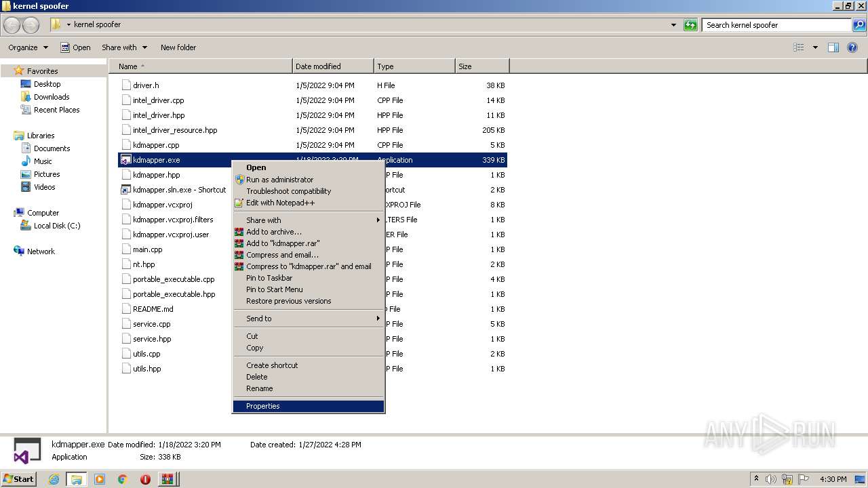The height and width of the screenshot is (488, 868).
Task: Click the Start button
Action: pyautogui.click(x=19, y=479)
